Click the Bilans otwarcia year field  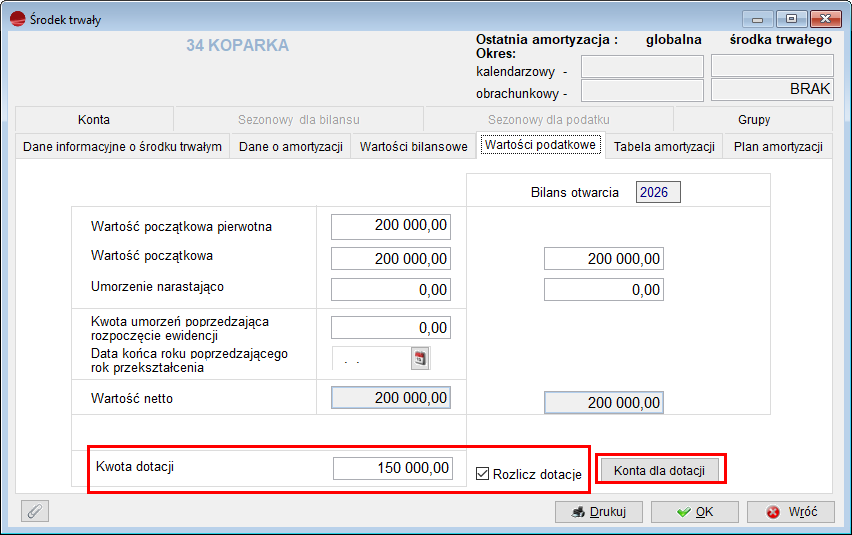(657, 193)
